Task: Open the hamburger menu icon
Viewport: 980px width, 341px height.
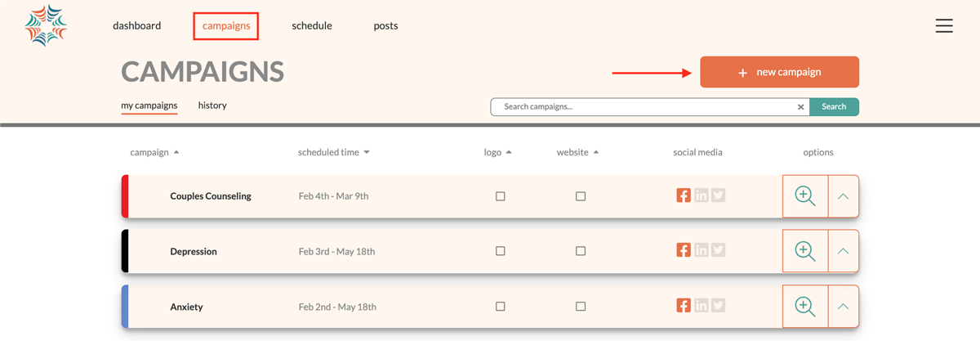Action: pos(944,26)
